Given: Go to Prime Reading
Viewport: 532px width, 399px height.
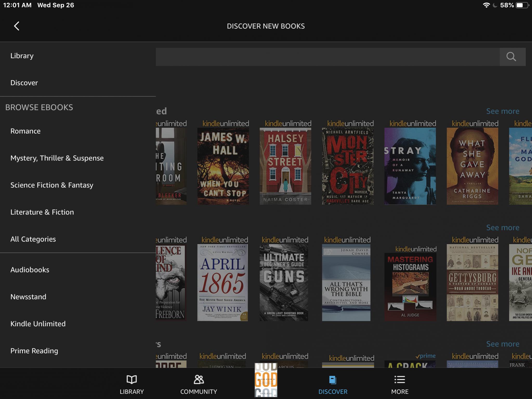Looking at the screenshot, I should [34, 351].
